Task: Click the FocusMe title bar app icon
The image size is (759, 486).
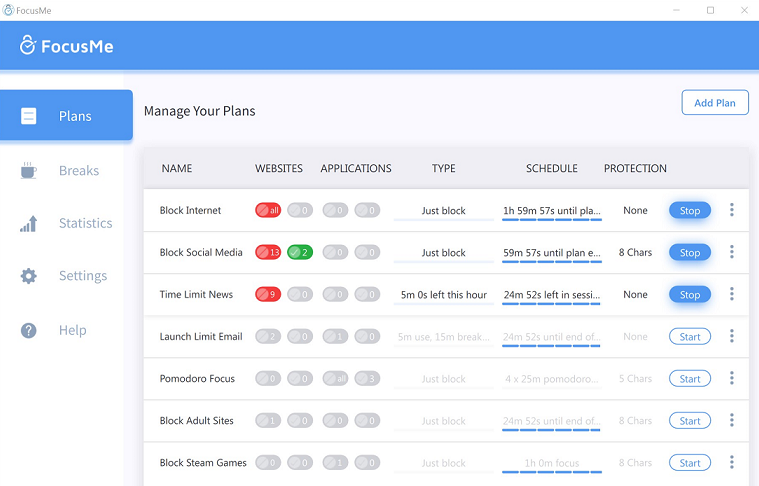Action: pos(8,10)
